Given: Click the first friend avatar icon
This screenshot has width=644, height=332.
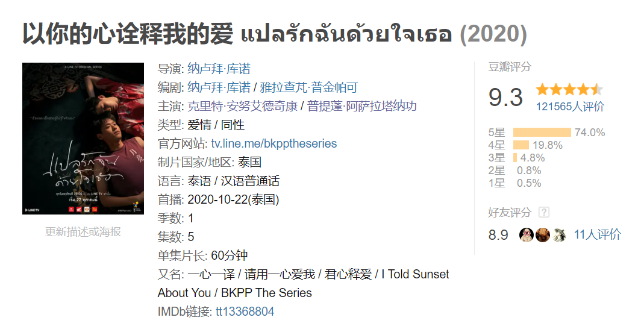Looking at the screenshot, I should pos(527,234).
